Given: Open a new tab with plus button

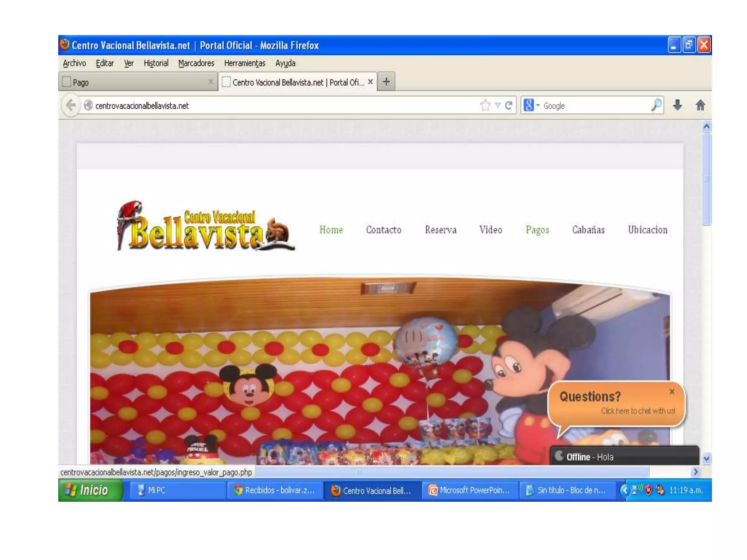Looking at the screenshot, I should pos(386,82).
